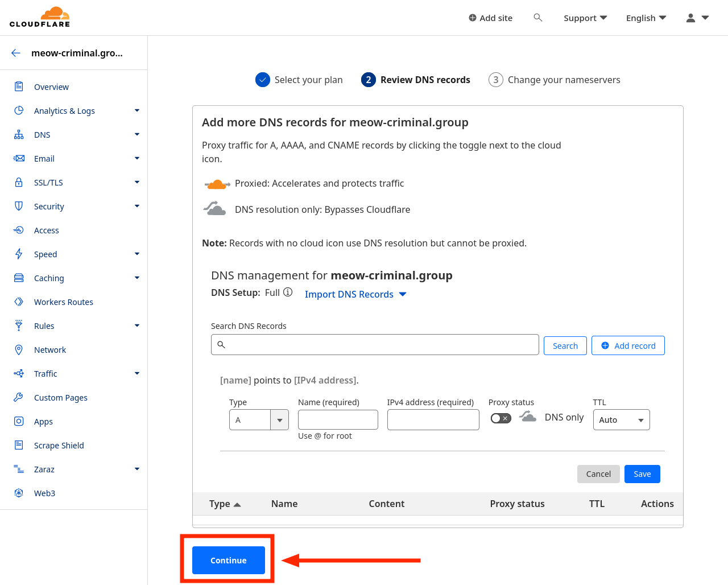The width and height of the screenshot is (728, 585).
Task: Click the Search button for DNS records
Action: pyautogui.click(x=565, y=345)
